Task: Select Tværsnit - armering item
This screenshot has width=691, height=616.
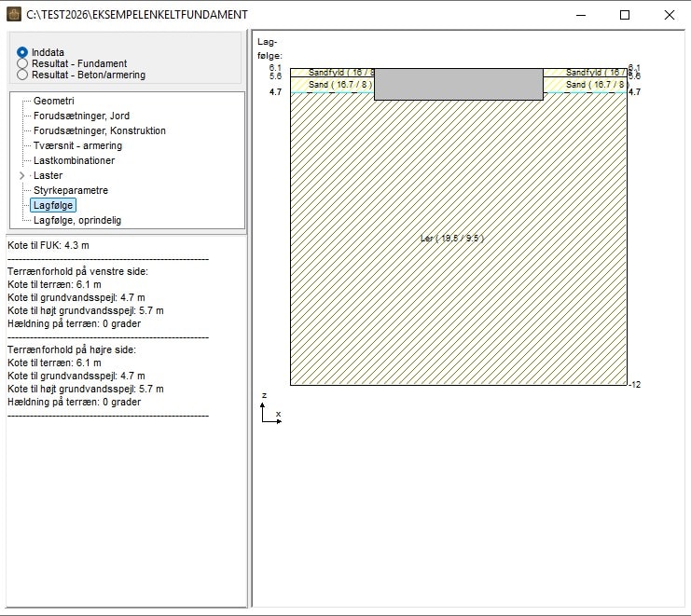Action: (x=77, y=145)
